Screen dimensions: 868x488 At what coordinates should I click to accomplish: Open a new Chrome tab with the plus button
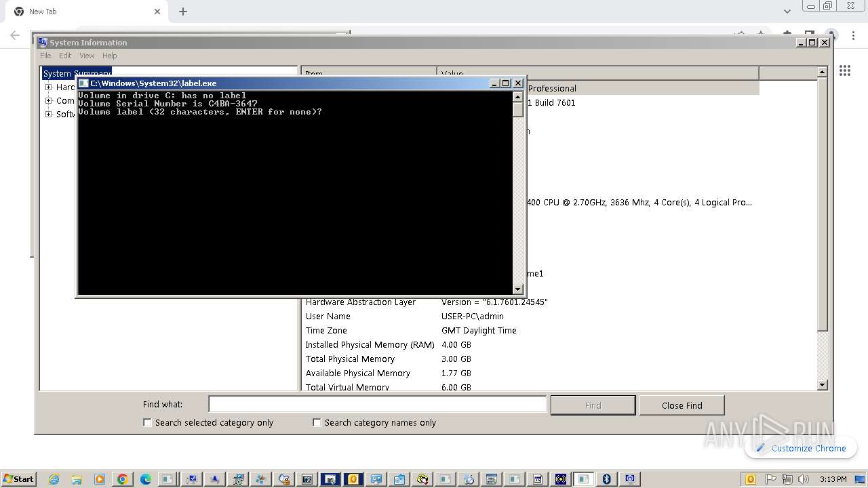tap(183, 12)
